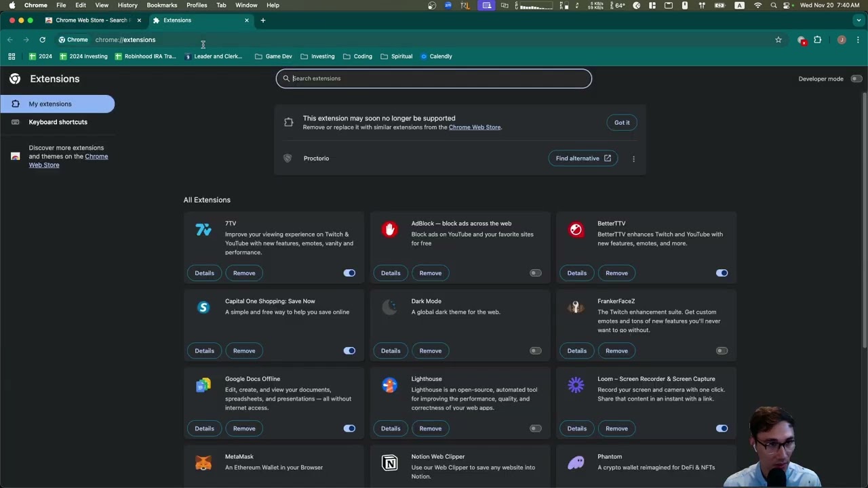
Task: Click the BetterTTV extension icon
Action: 576,230
